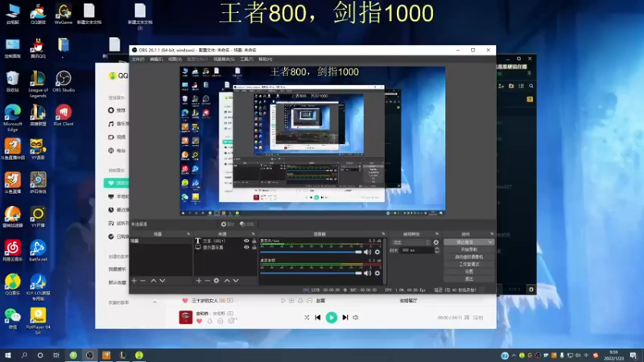Adjust the desktop audio volume slider
This screenshot has height=362, width=644.
click(311, 273)
